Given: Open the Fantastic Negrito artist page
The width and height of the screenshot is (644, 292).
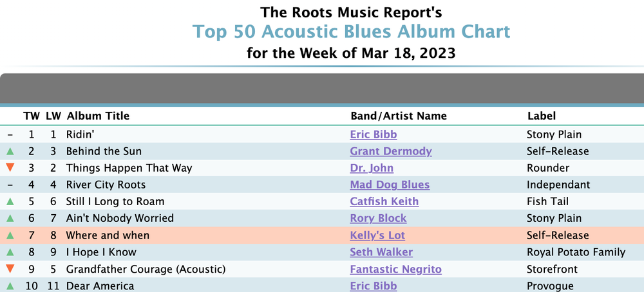Looking at the screenshot, I should pyautogui.click(x=395, y=269).
